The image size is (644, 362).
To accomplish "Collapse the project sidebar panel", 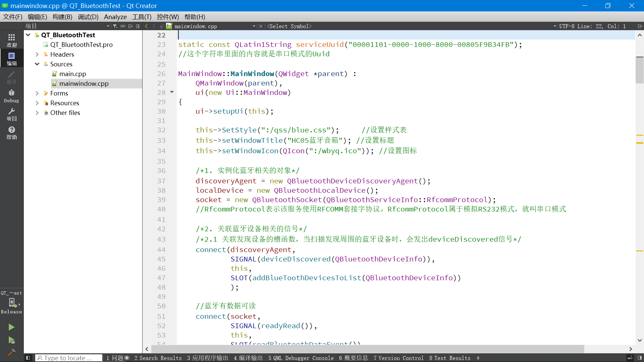I will tap(138, 26).
